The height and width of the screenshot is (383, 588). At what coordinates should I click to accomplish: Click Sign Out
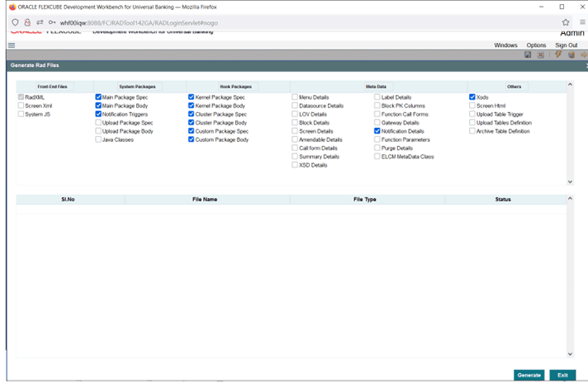pos(567,45)
